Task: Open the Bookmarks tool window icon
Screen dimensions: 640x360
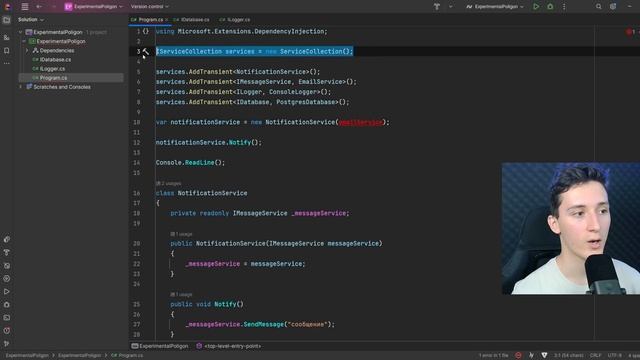Action: click(x=7, y=51)
